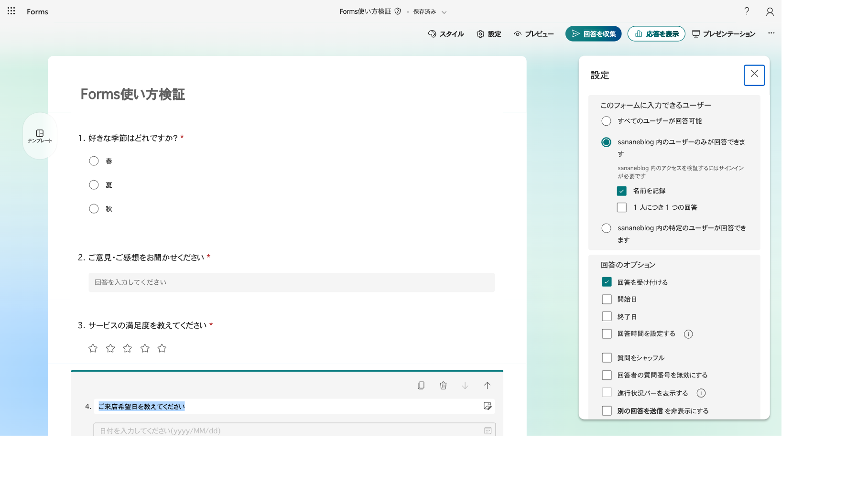Click the help question mark icon

747,11
